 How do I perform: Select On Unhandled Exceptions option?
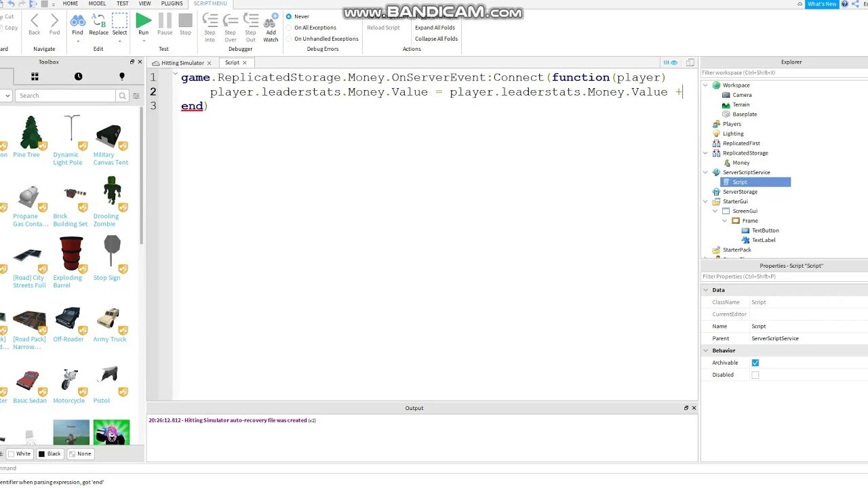tap(289, 39)
